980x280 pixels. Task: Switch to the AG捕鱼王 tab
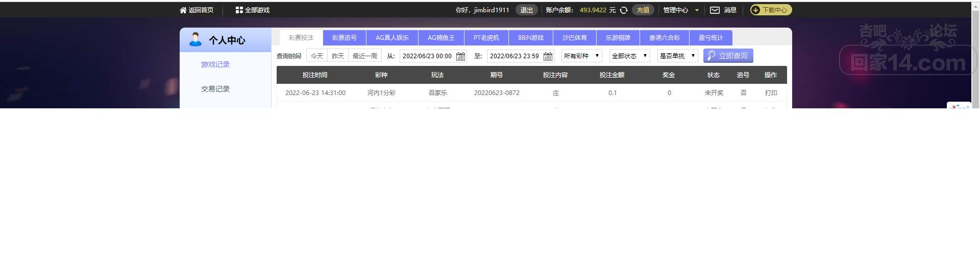tap(441, 38)
